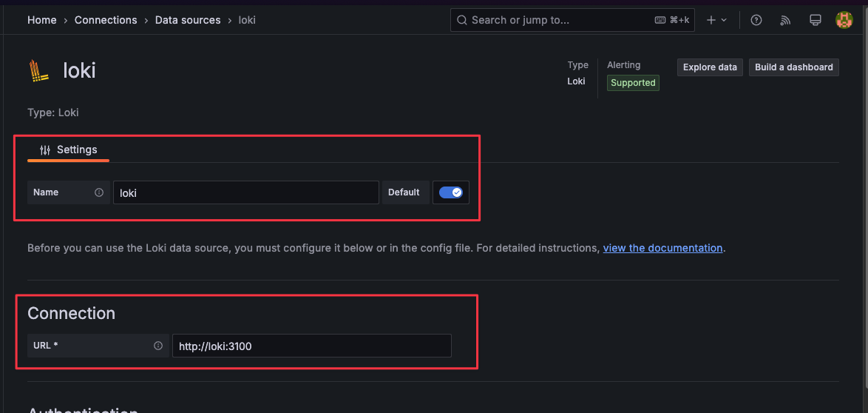Click the Alerting label in header
The image size is (868, 413).
coord(623,65)
